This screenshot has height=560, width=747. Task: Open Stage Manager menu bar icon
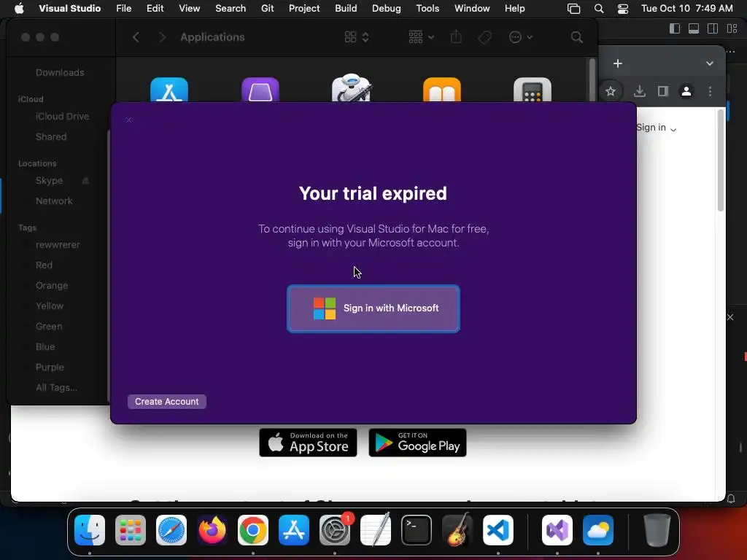573,9
